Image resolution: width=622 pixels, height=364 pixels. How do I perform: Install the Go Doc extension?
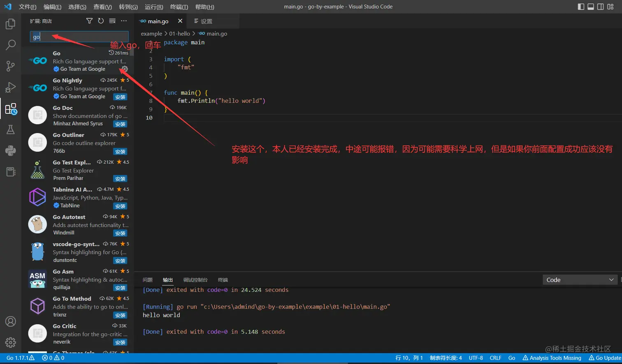120,124
